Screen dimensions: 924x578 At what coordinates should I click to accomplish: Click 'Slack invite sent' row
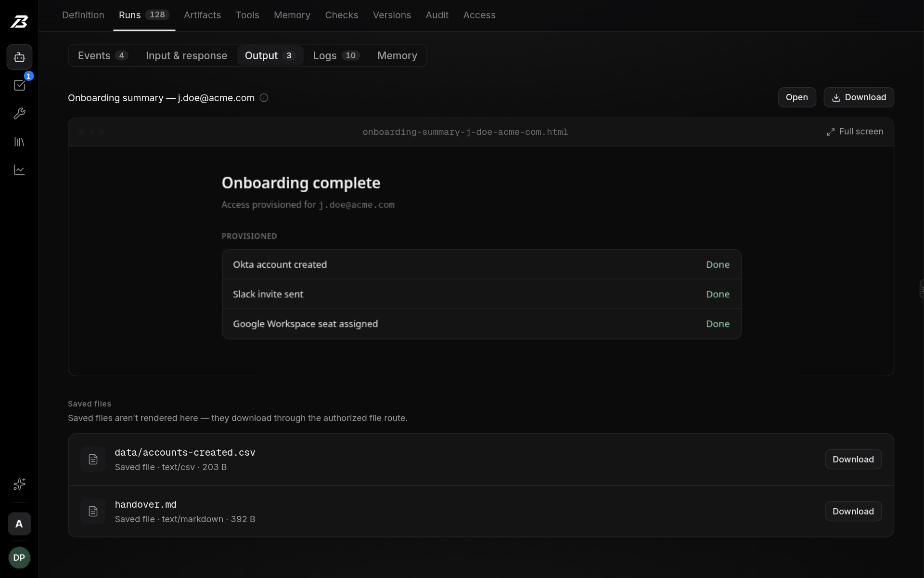[x=481, y=294]
